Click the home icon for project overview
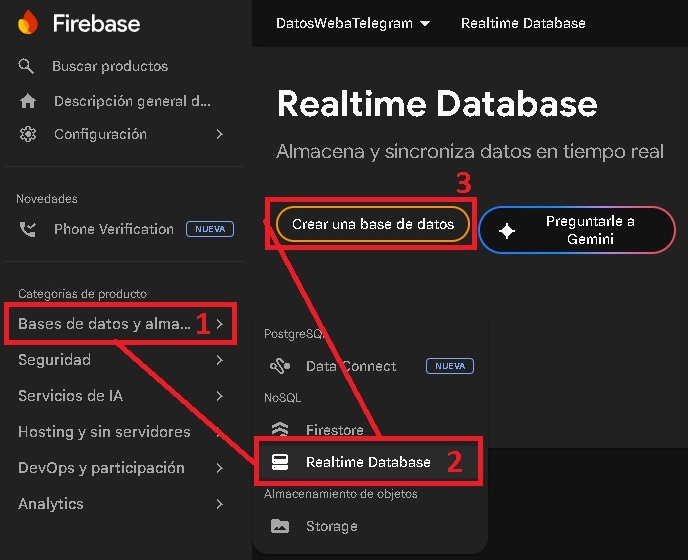This screenshot has height=560, width=688. coord(28,101)
